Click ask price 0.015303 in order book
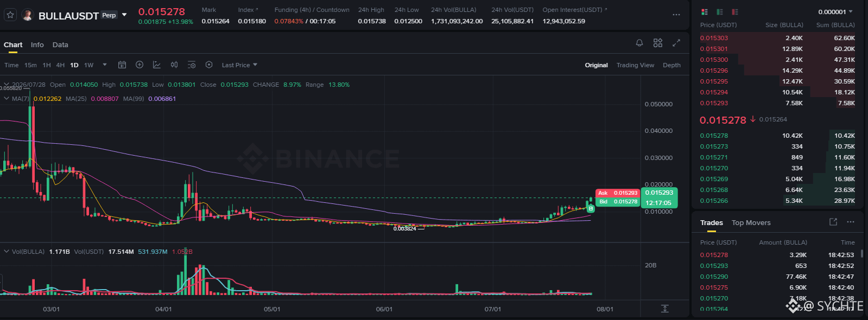Viewport: 868px width, 320px height. tap(714, 38)
